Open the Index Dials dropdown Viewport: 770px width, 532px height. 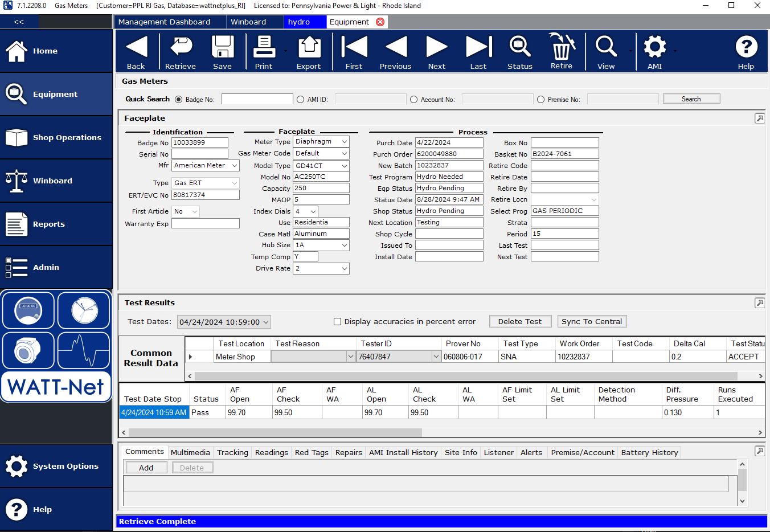coord(313,211)
